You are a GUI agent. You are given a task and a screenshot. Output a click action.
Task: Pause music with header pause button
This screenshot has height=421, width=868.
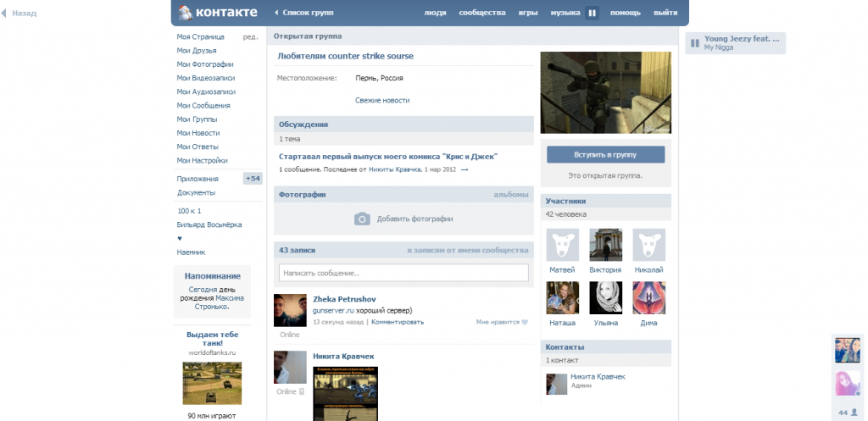(x=592, y=13)
